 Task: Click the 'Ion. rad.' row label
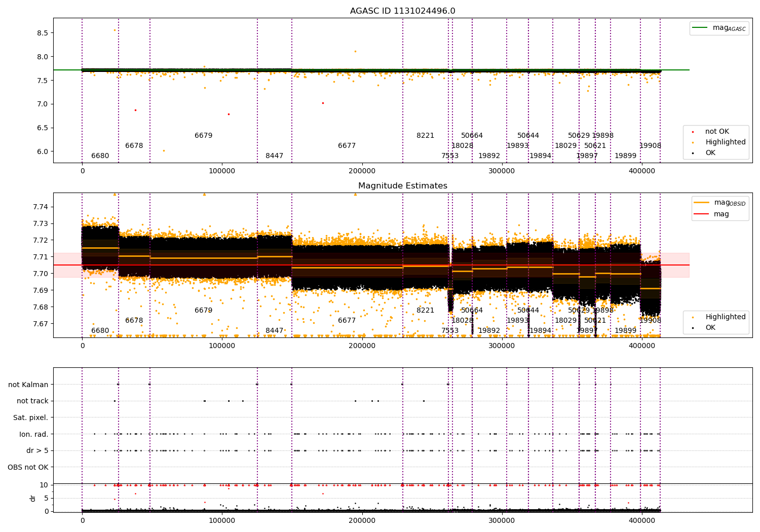pyautogui.click(x=34, y=434)
